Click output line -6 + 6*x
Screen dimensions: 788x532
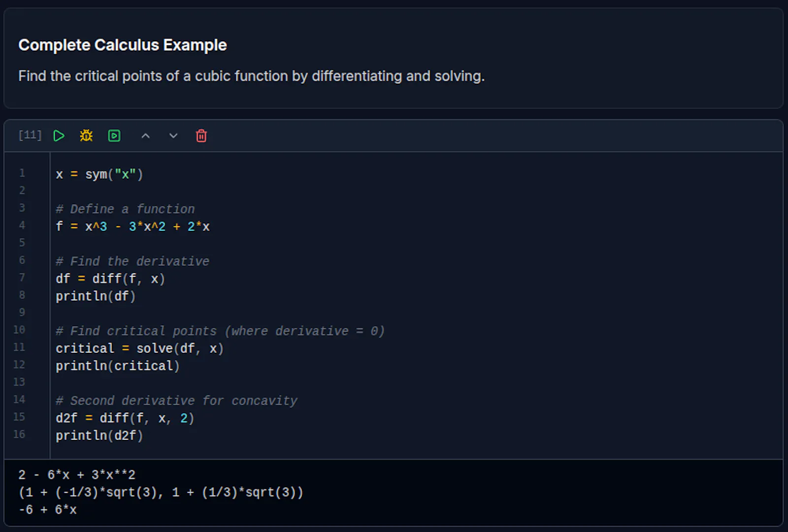[48, 510]
